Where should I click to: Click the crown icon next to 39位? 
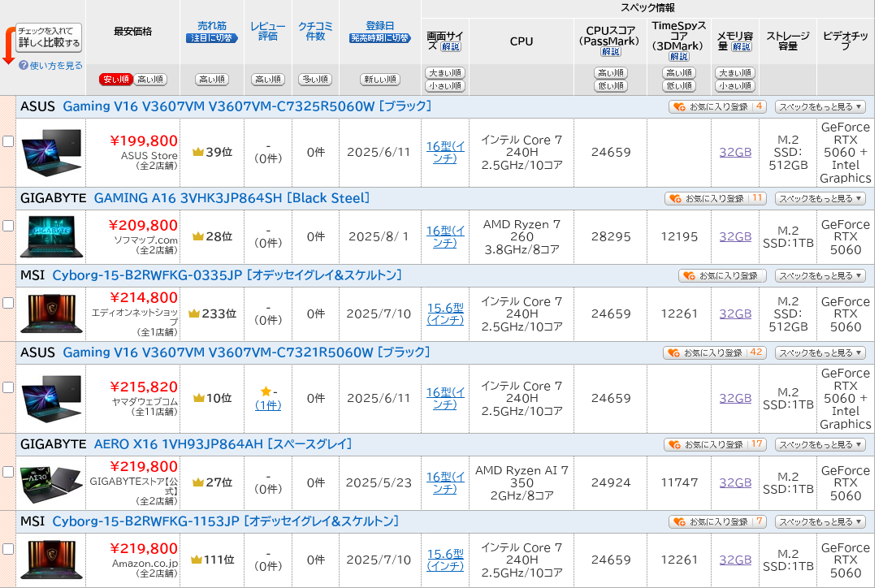click(197, 152)
